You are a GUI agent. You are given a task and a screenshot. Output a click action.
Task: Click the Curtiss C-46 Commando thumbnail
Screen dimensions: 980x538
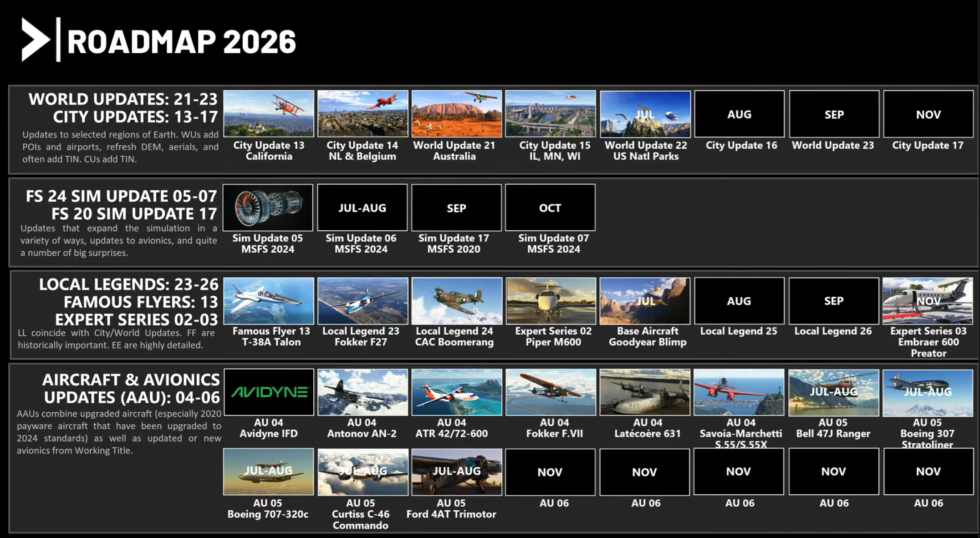363,472
